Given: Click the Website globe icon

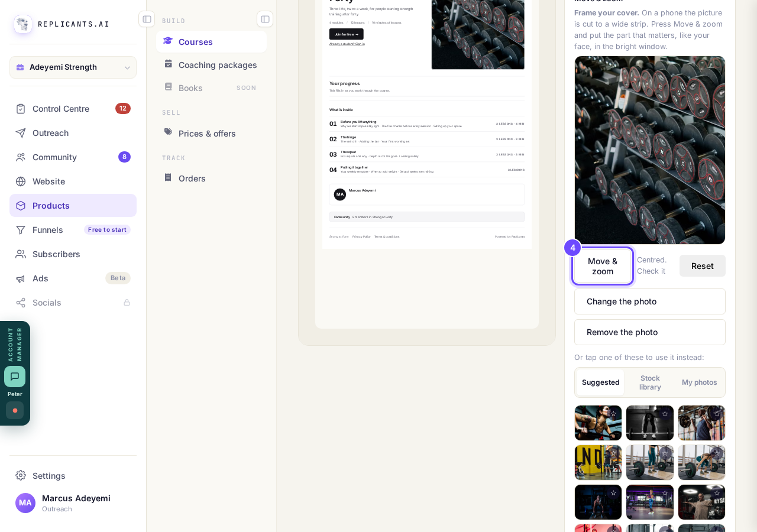Looking at the screenshot, I should [x=21, y=181].
